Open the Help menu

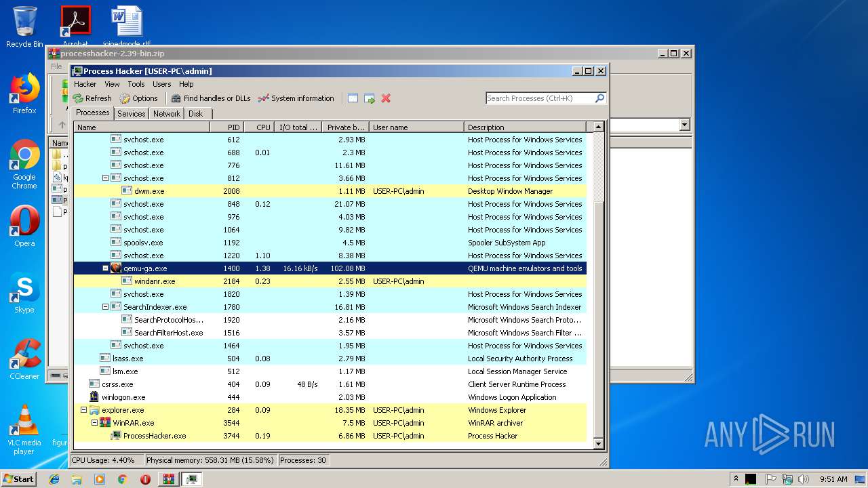pyautogui.click(x=186, y=84)
